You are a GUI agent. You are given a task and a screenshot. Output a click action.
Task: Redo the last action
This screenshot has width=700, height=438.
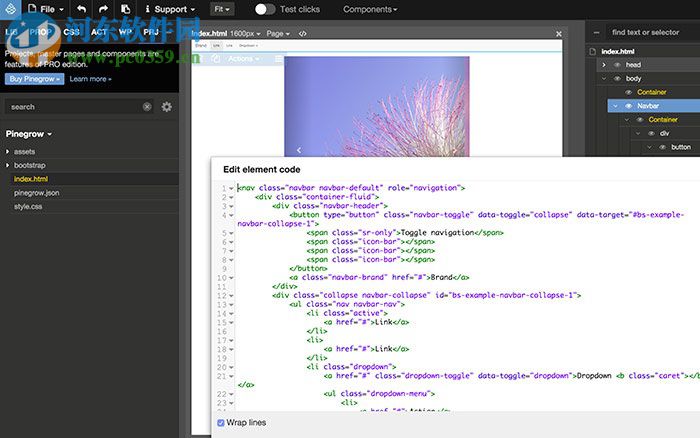(x=103, y=9)
